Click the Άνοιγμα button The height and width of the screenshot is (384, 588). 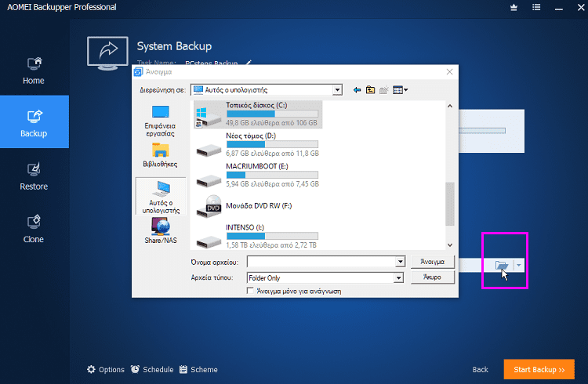coord(432,262)
